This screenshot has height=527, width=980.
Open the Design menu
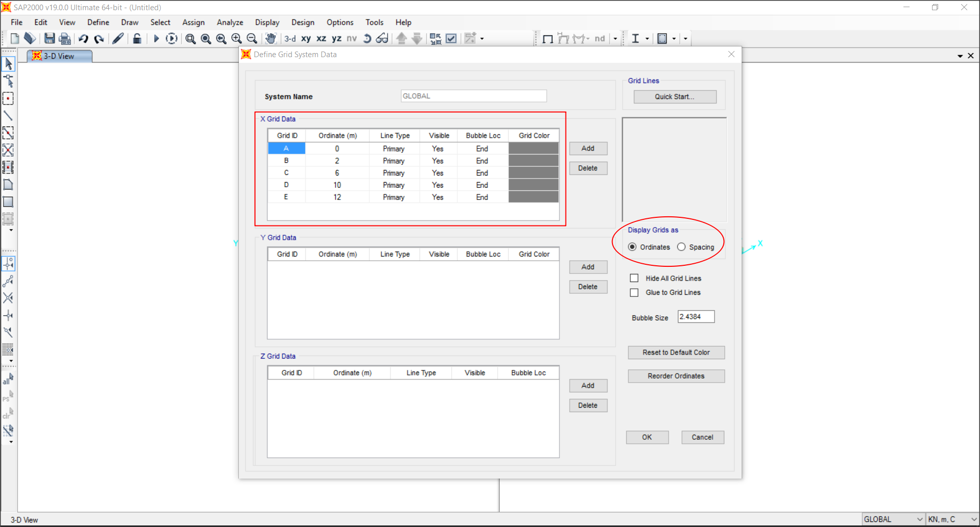pyautogui.click(x=303, y=22)
